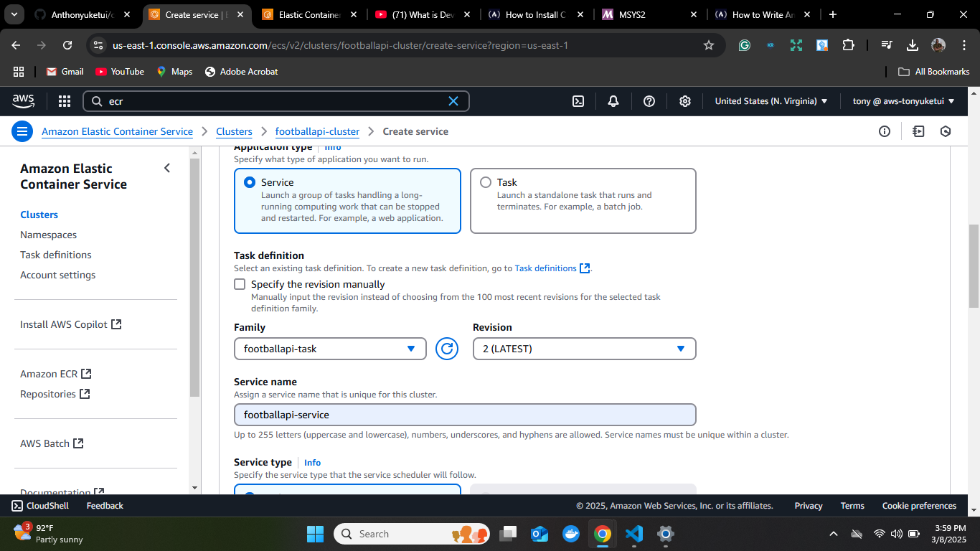Bookmark this page with the star

click(709, 45)
